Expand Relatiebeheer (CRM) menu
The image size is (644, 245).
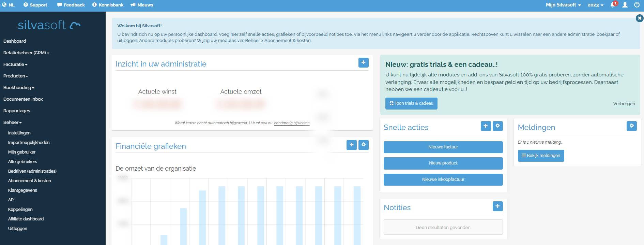pyautogui.click(x=26, y=53)
